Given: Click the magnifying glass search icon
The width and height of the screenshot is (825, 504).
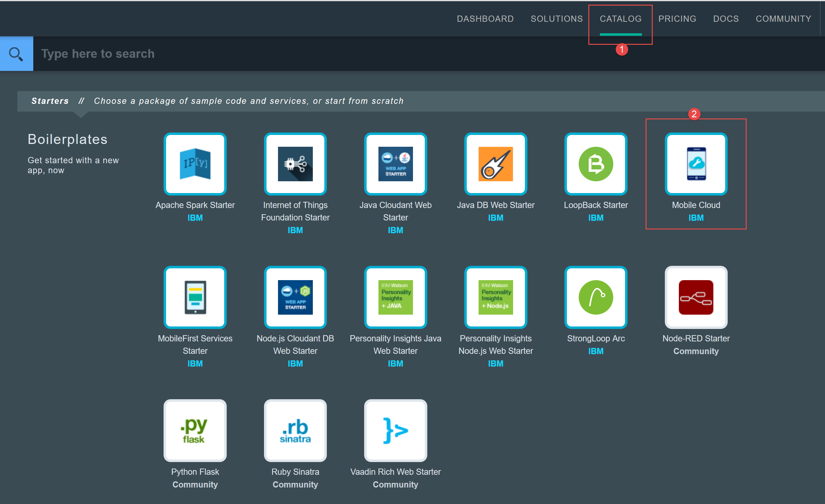Looking at the screenshot, I should click(x=16, y=53).
